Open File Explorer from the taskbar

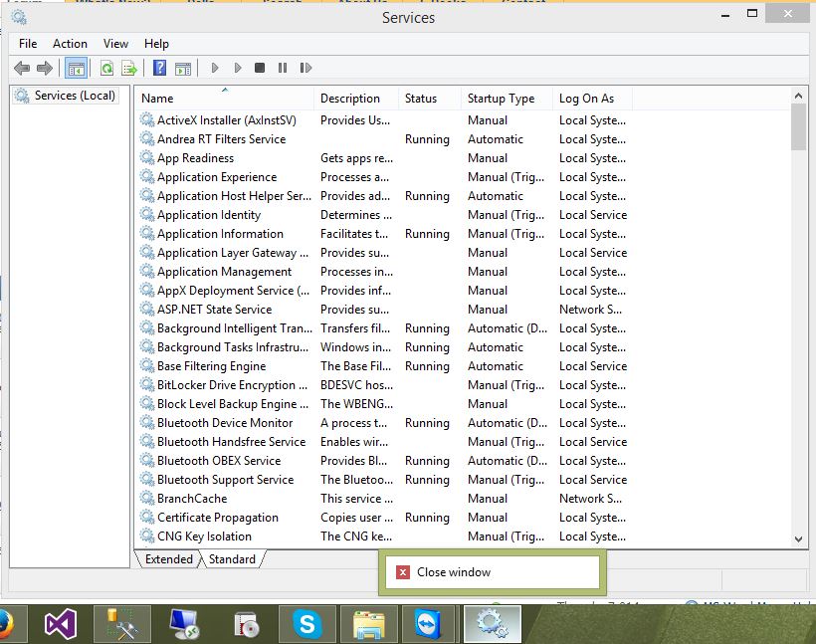coord(368,624)
